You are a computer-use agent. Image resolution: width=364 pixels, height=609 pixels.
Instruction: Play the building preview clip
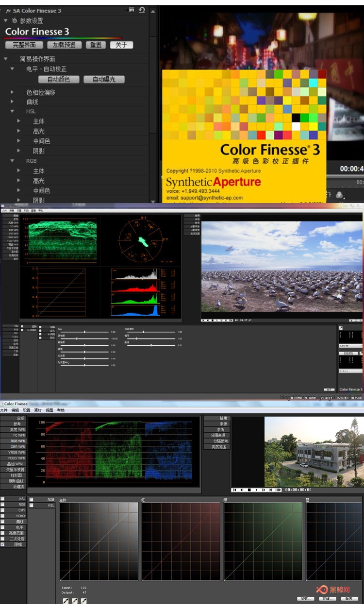[257, 490]
